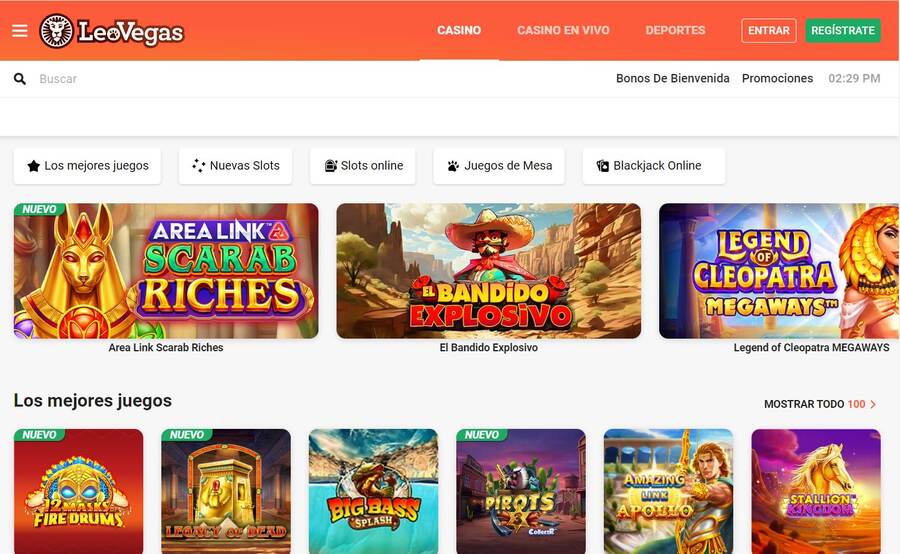This screenshot has height=554, width=900.
Task: Open the El Bandido Explosivo game banner
Action: pos(488,271)
